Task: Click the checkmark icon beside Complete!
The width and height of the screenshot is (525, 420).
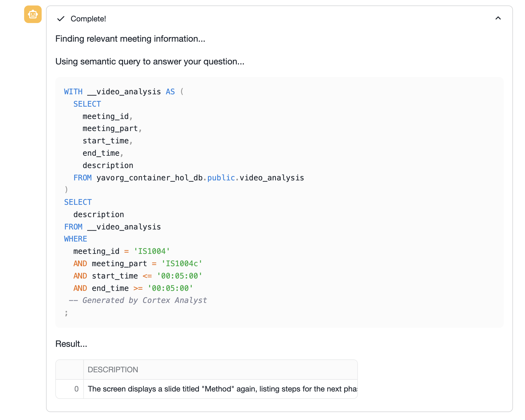Action: (x=61, y=19)
